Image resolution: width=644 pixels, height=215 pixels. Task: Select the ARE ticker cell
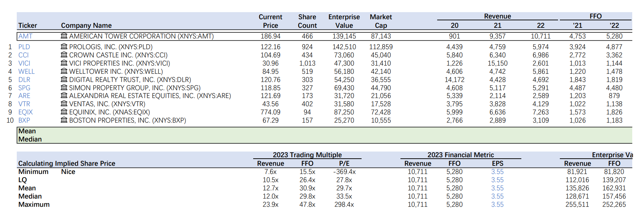(x=24, y=96)
